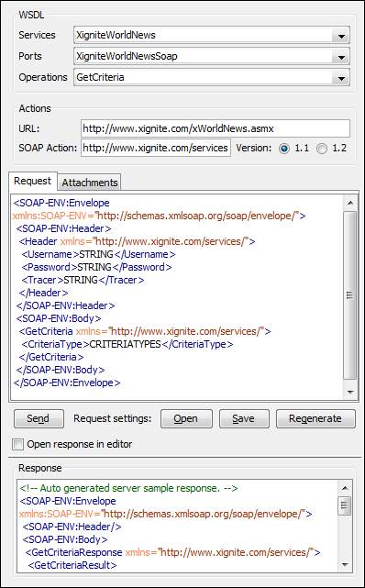Click the GetCriteriaResponse line in response
365x588 pixels.
[x=173, y=552]
